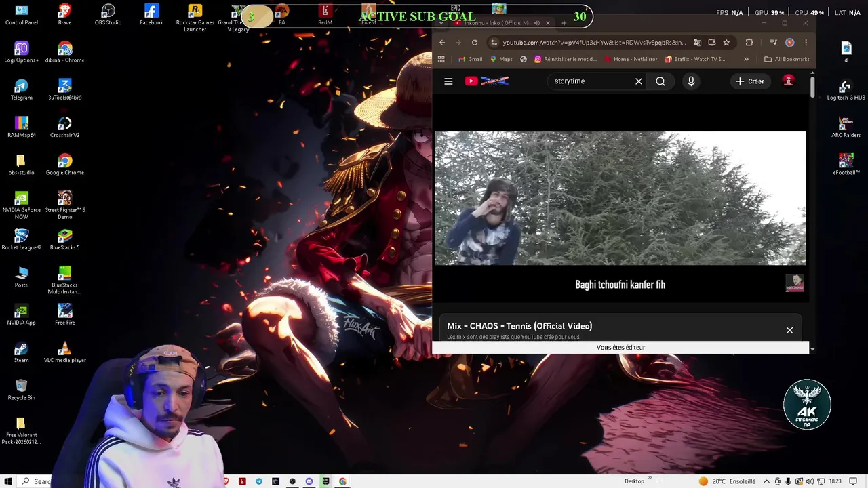
Task: Open Crosshair V2 desktop icon
Action: (x=64, y=127)
